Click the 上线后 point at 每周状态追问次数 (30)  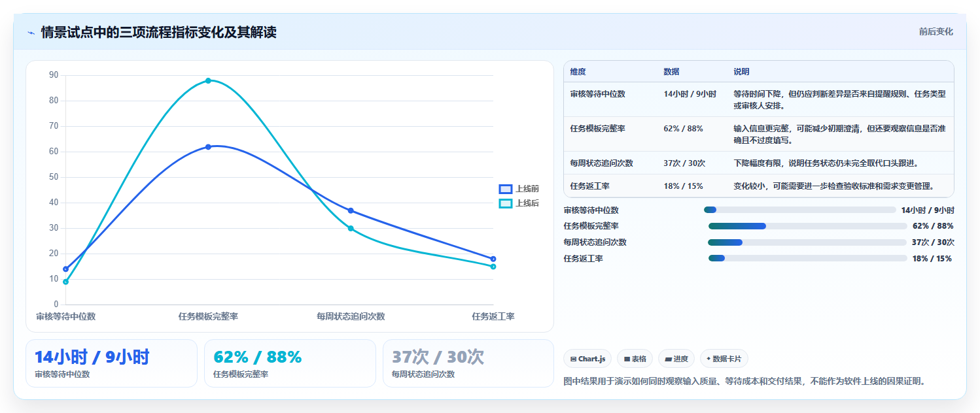pyautogui.click(x=351, y=228)
